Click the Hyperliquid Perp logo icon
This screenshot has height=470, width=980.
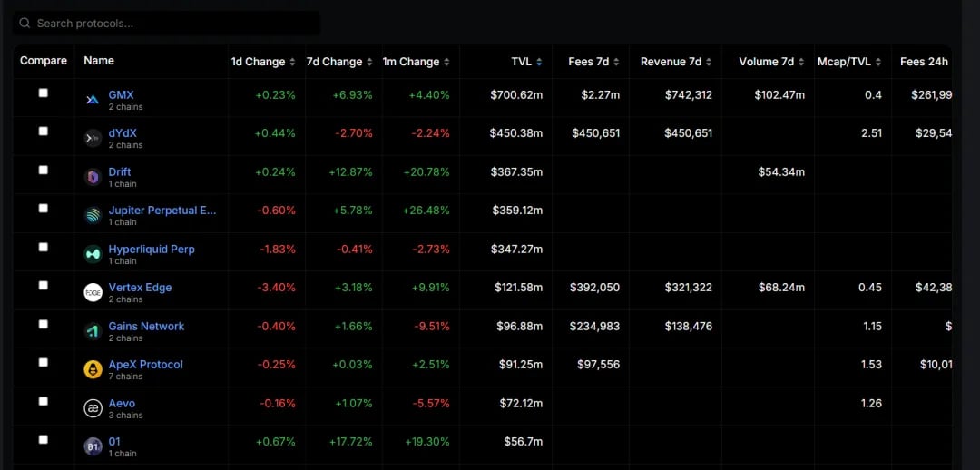[x=93, y=254]
